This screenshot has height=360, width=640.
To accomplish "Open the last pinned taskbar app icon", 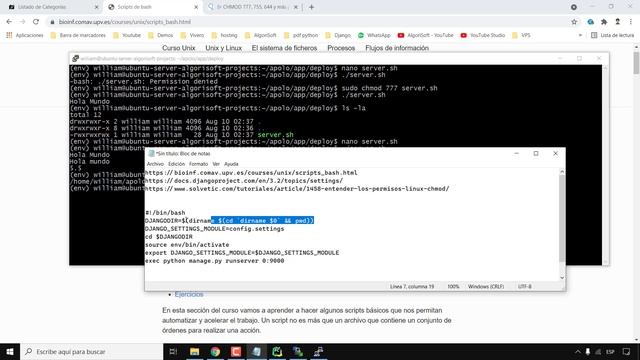I will pos(319,351).
